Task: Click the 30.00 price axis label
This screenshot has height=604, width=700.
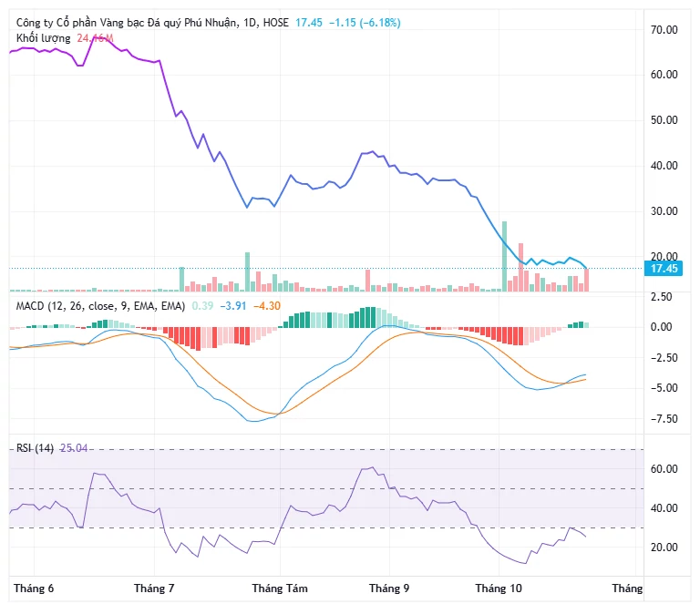Action: 664,211
